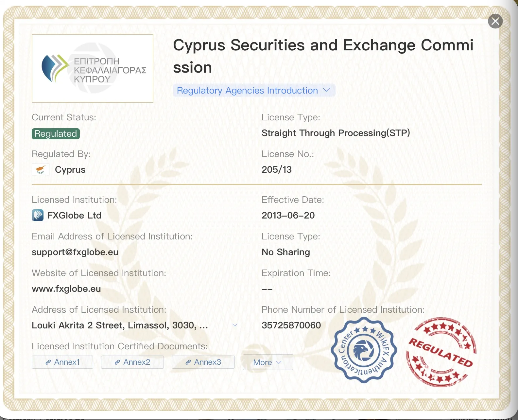Viewport: 518px width, 420px height.
Task: Select the Cyprus regulator country name
Action: (70, 169)
